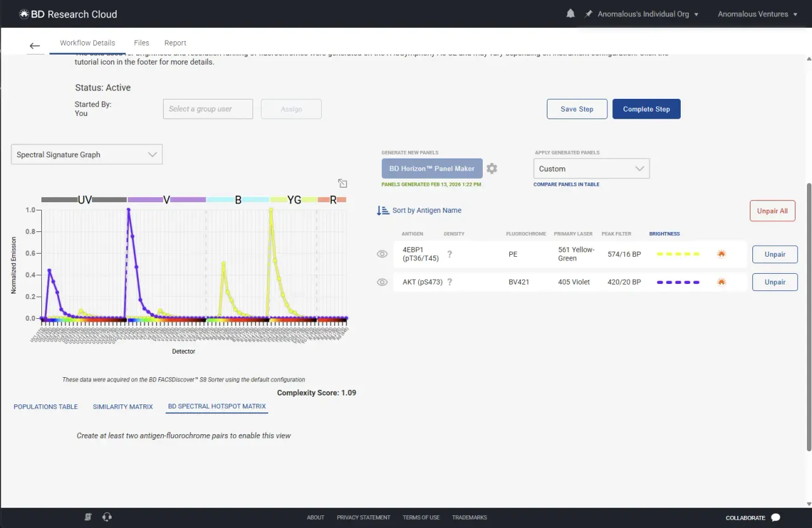Click the sort by antigen name icon
Image resolution: width=812 pixels, height=528 pixels.
pyautogui.click(x=383, y=210)
